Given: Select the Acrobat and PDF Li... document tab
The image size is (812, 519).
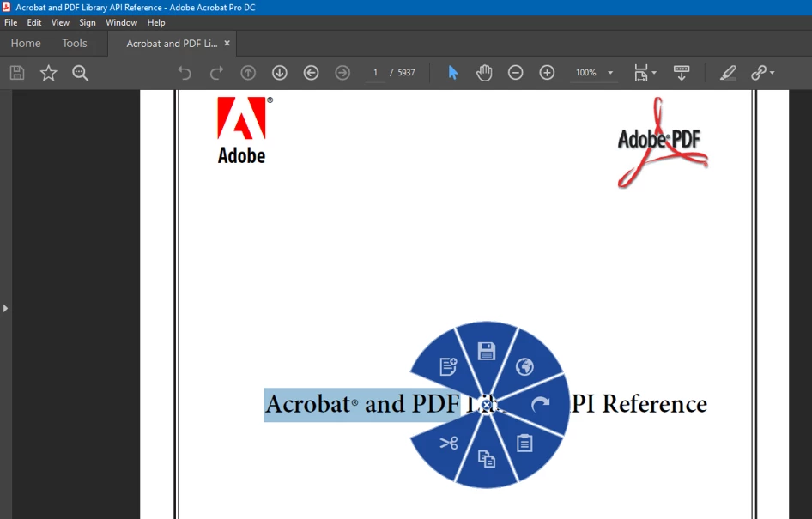Looking at the screenshot, I should (172, 44).
